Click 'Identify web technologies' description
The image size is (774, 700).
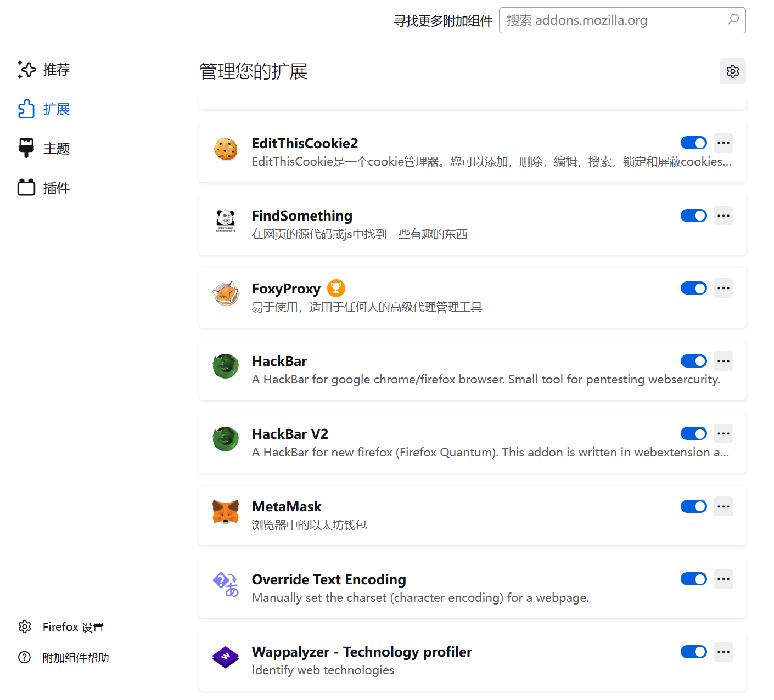click(x=323, y=670)
